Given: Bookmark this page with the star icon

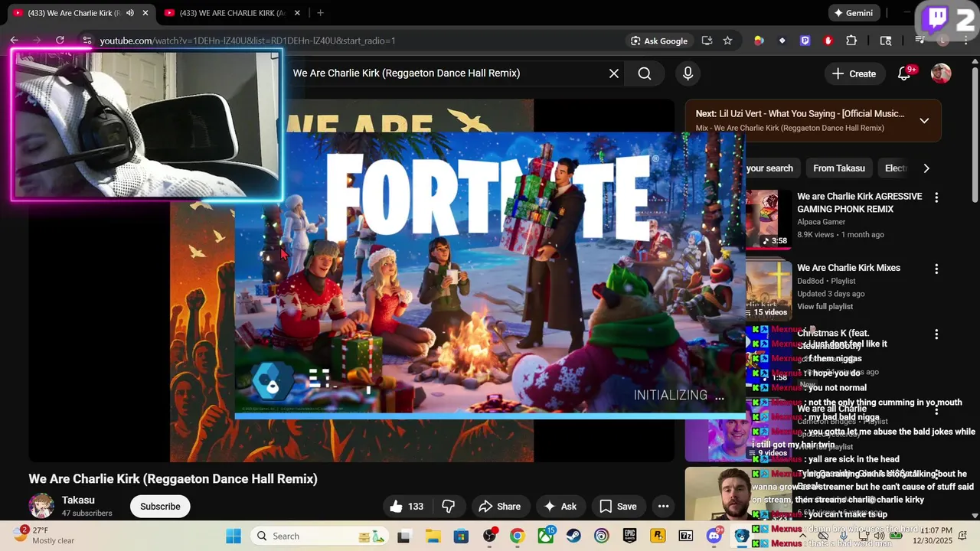Looking at the screenshot, I should pyautogui.click(x=727, y=41).
